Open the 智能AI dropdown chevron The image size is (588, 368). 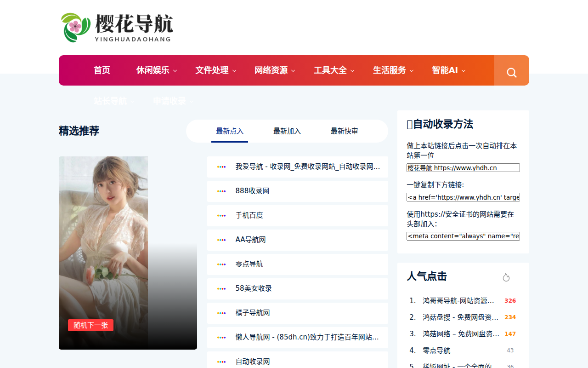coord(464,71)
